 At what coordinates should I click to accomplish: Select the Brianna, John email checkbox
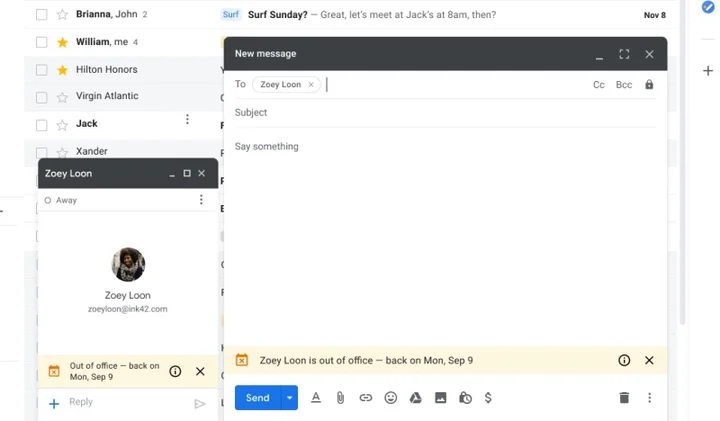42,15
